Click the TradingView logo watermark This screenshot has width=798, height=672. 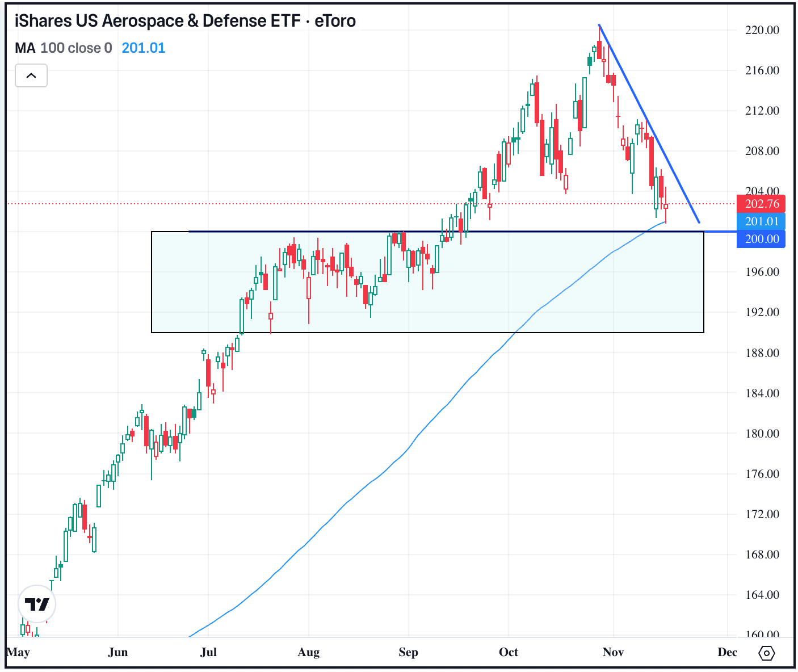(x=37, y=604)
